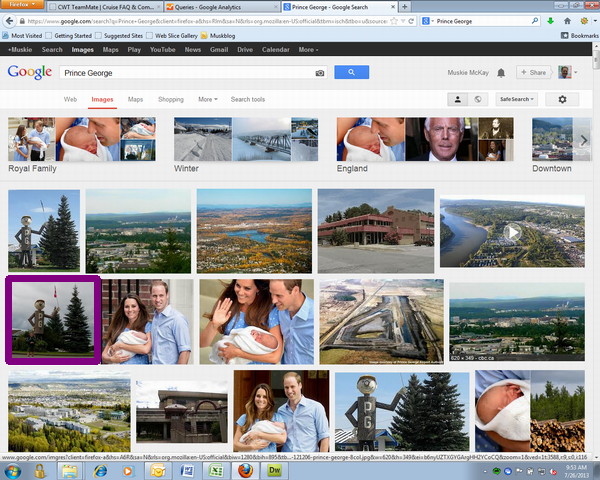Open the +Muskie link in black bar
This screenshot has width=600, height=480.
[20, 49]
